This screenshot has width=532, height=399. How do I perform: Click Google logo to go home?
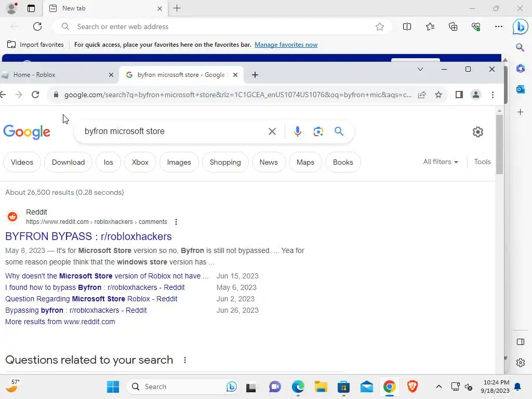(x=27, y=131)
